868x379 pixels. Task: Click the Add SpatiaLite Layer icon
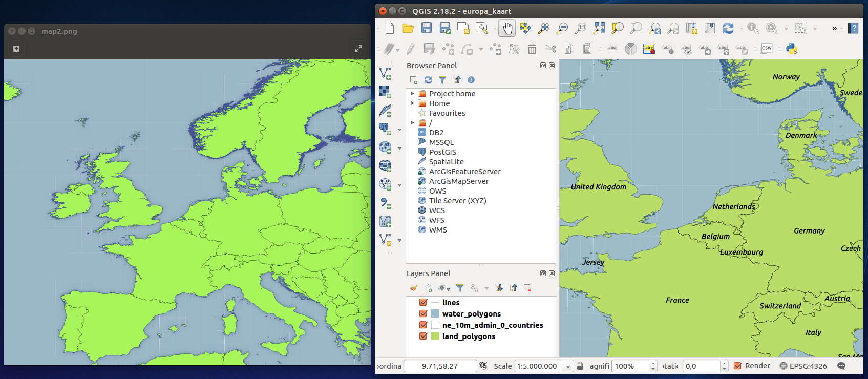pyautogui.click(x=385, y=111)
